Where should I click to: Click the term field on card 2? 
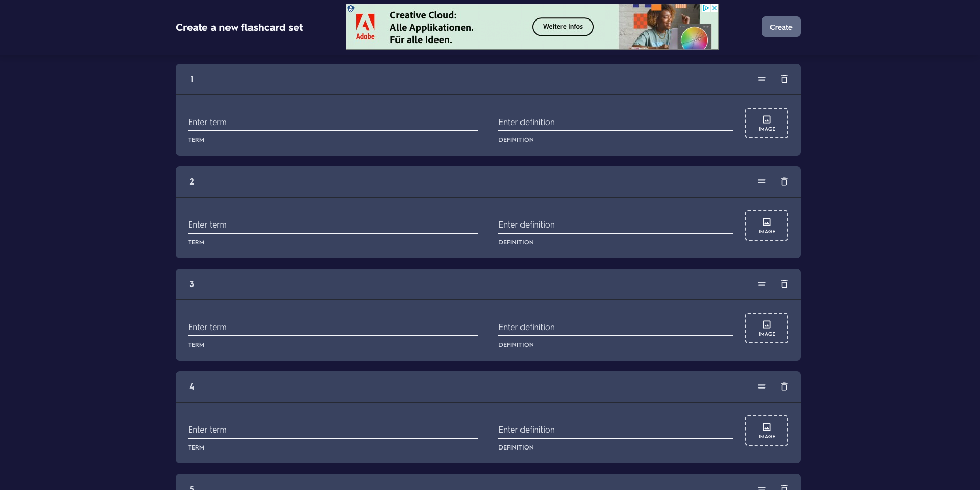click(333, 224)
